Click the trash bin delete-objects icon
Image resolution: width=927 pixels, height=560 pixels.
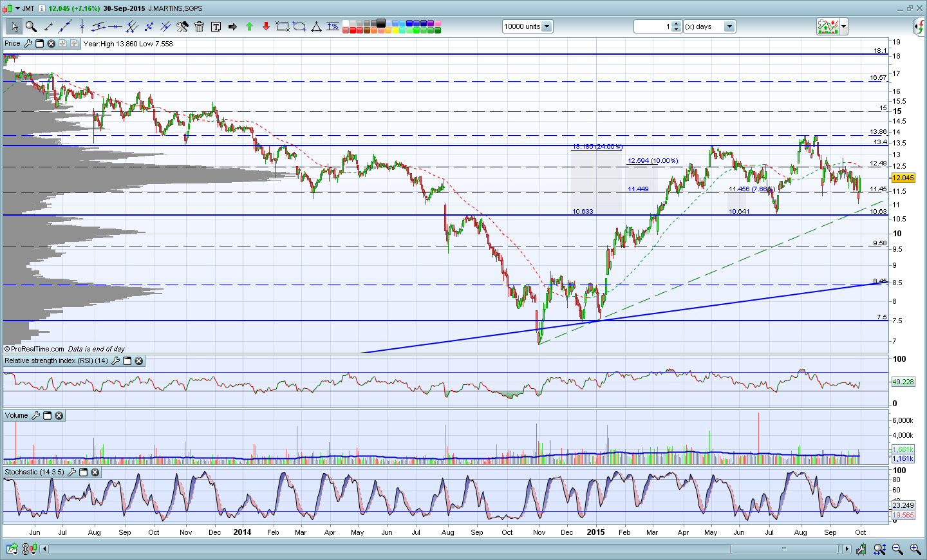click(199, 26)
